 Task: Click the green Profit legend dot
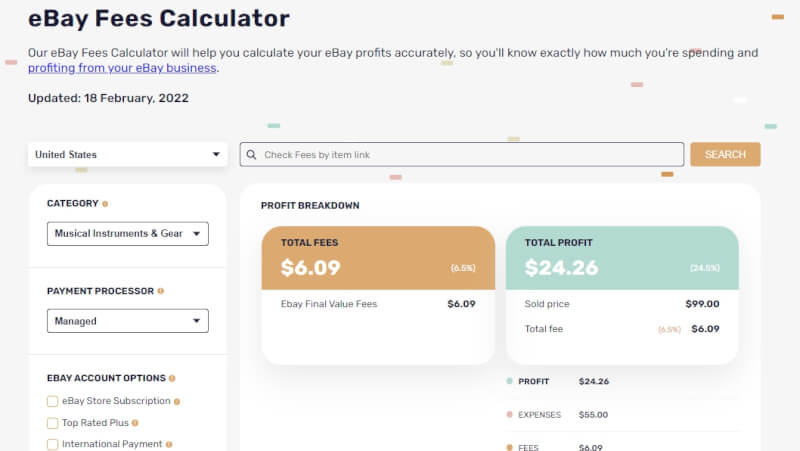[510, 381]
